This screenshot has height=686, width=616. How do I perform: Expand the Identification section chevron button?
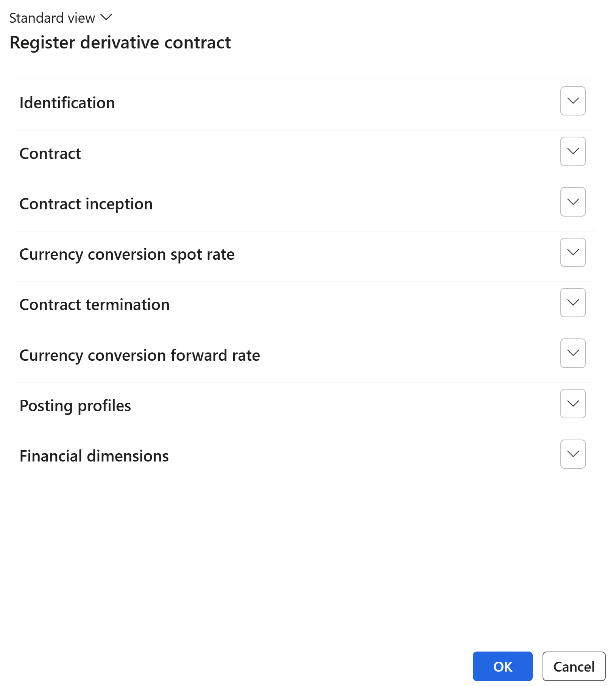pyautogui.click(x=572, y=101)
